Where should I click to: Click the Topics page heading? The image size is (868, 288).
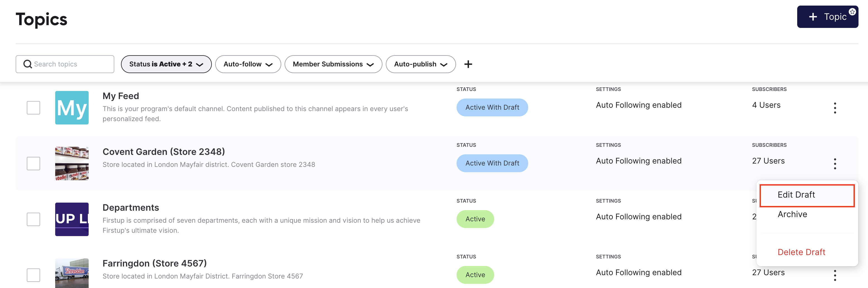[x=42, y=19]
